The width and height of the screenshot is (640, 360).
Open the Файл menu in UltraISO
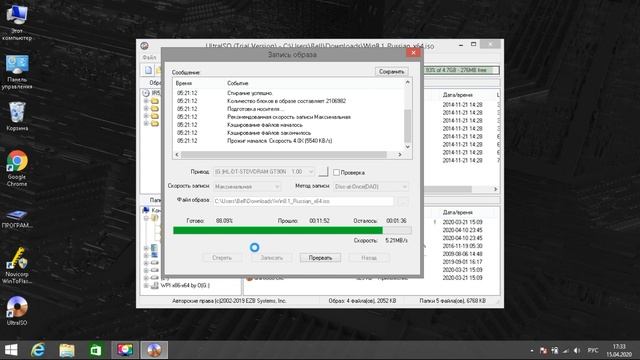point(149,58)
